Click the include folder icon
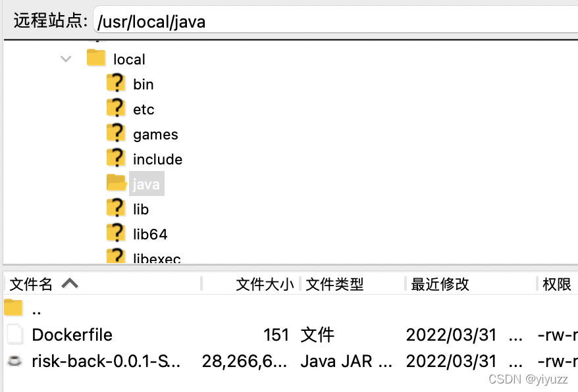The height and width of the screenshot is (392, 578). point(115,159)
